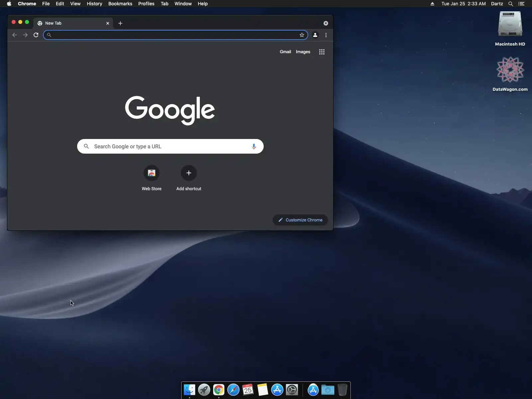
Task: Open Notes from the Dock
Action: tap(263, 390)
